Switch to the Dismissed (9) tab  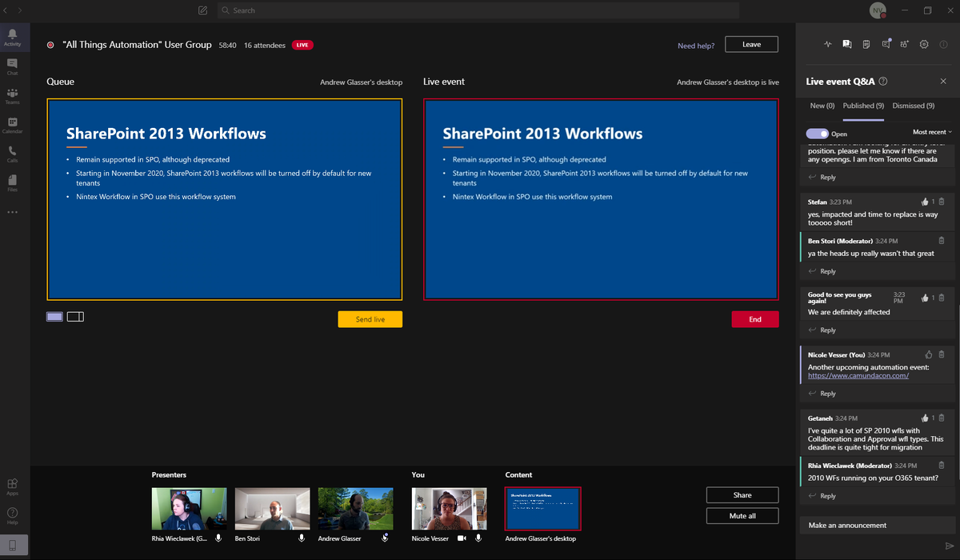(x=914, y=106)
